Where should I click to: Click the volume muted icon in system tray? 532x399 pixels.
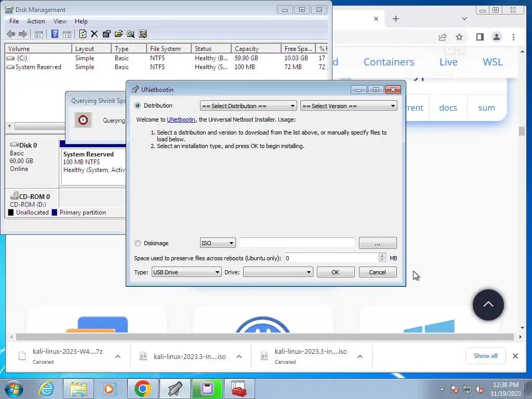pyautogui.click(x=480, y=389)
